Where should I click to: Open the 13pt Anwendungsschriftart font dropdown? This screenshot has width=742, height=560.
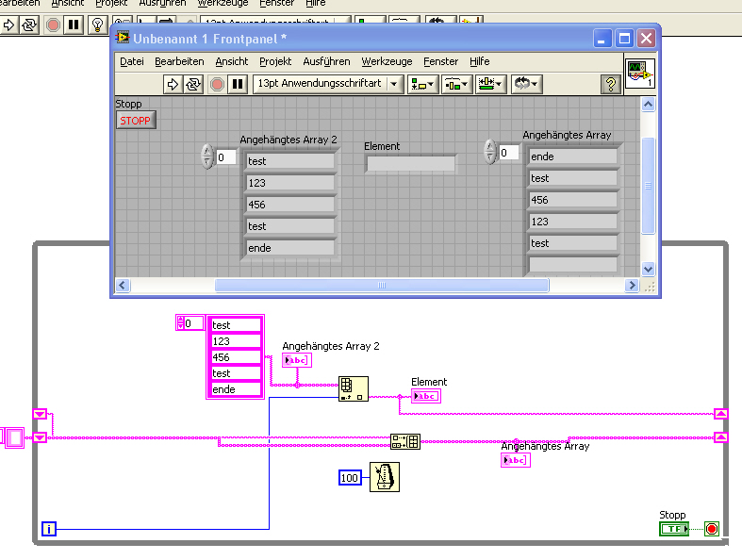pos(328,84)
